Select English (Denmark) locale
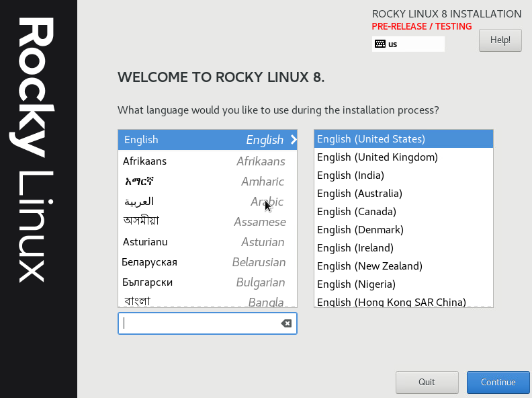The height and width of the screenshot is (398, 532). (404, 229)
